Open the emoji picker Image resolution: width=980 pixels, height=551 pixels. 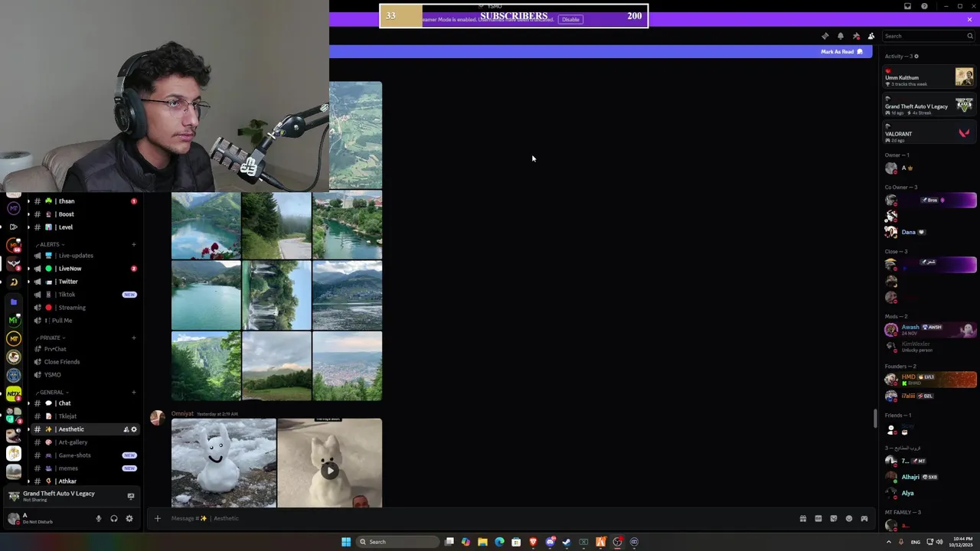[x=848, y=519]
